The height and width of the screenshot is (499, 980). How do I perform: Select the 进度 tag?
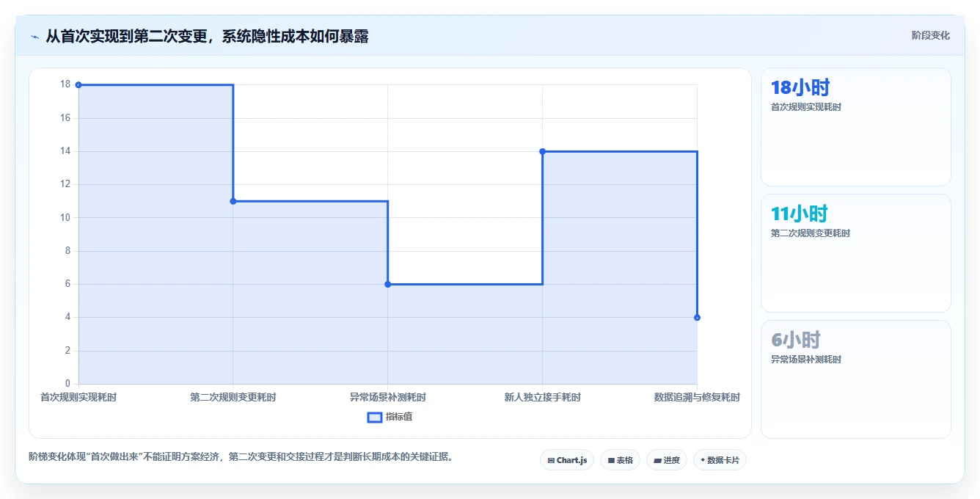pyautogui.click(x=666, y=460)
